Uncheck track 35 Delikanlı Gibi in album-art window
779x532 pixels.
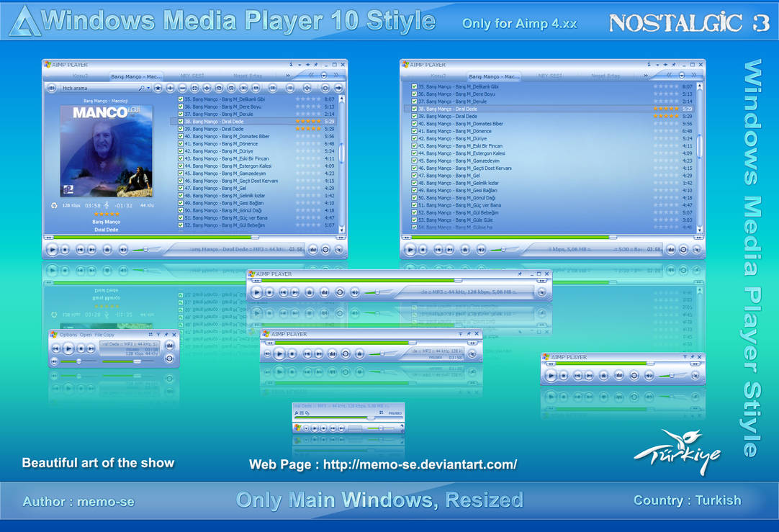pos(180,99)
